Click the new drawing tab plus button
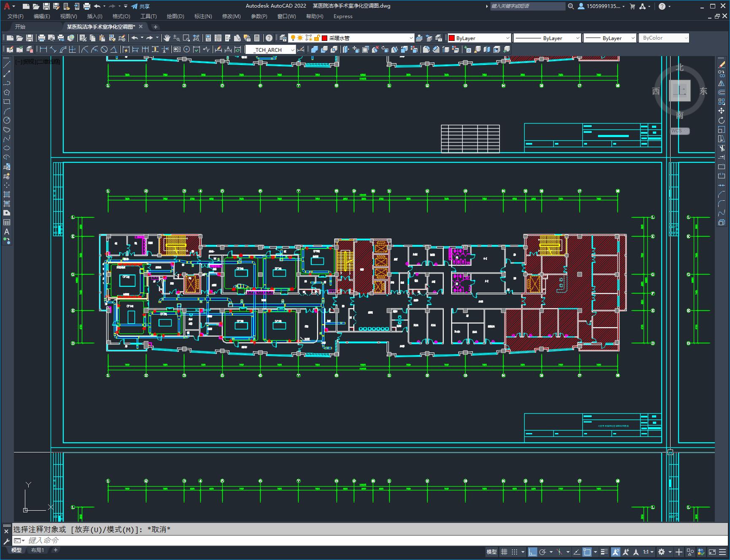Screen dimensions: 730x560 [155, 27]
